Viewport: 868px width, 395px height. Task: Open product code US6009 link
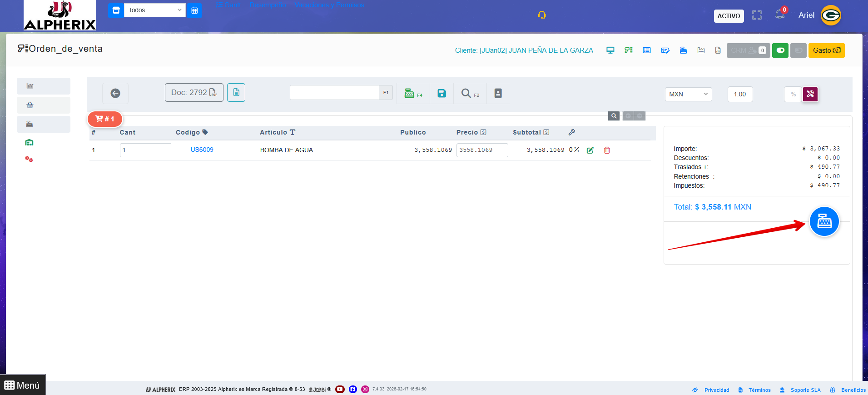click(x=202, y=150)
